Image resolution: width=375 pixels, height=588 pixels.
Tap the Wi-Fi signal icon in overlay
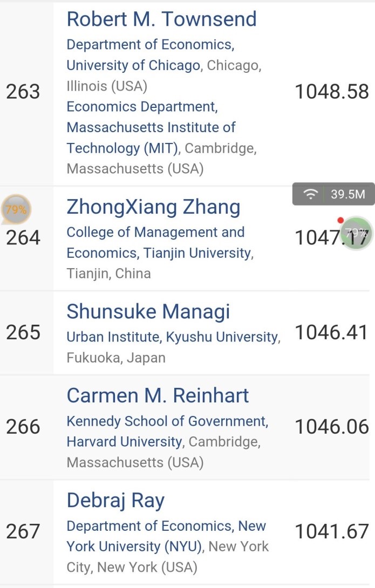(310, 195)
